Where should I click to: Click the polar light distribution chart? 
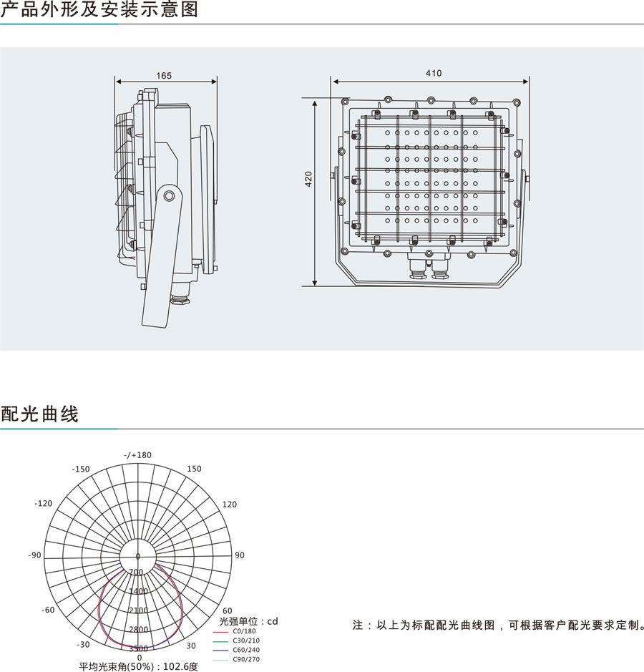pos(139,555)
